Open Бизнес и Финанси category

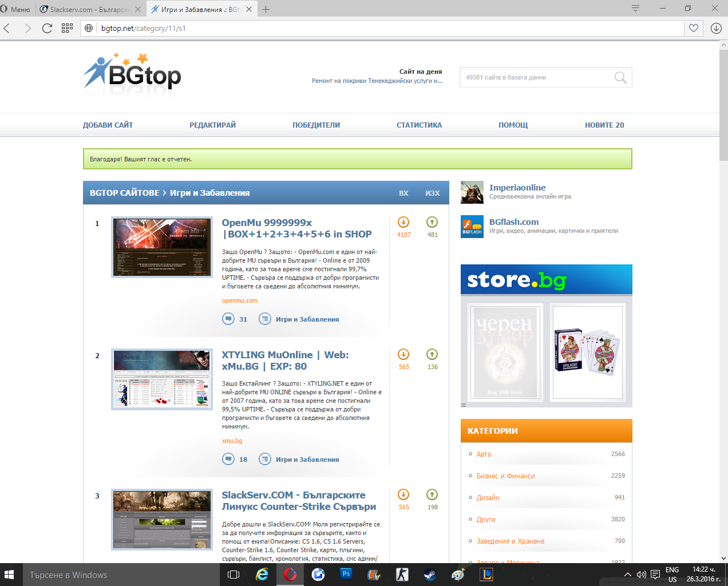coord(505,476)
